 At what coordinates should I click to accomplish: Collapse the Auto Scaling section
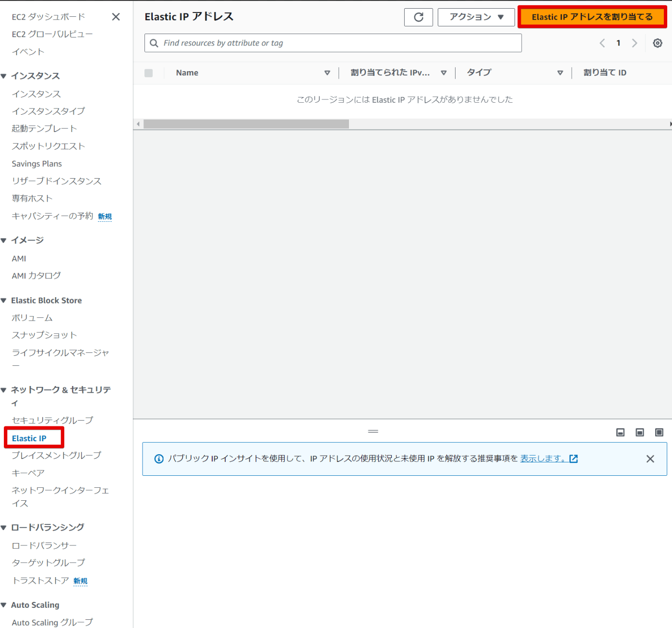click(x=4, y=605)
